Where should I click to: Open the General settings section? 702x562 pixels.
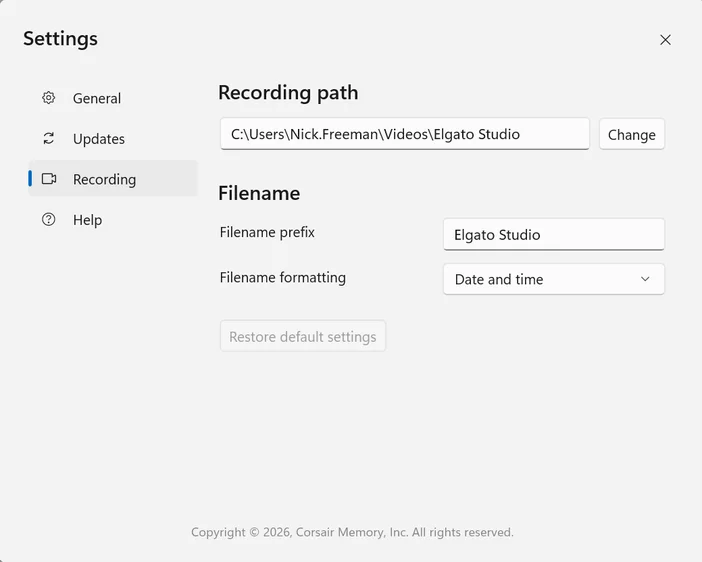pyautogui.click(x=113, y=98)
